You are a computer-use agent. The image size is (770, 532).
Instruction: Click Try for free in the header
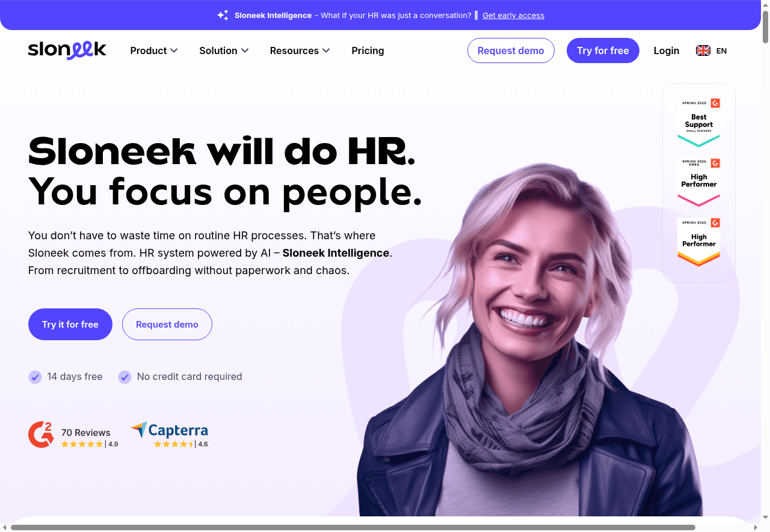click(603, 50)
